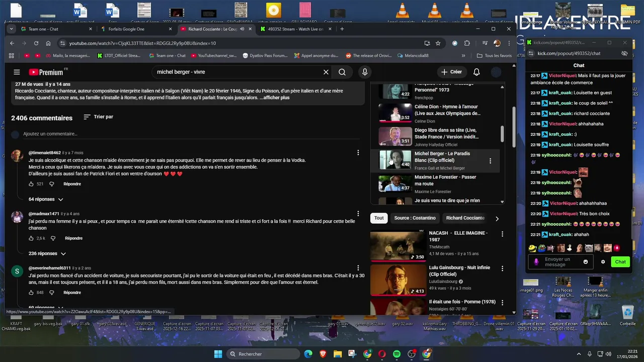Open more options for Lulu Gainsbourg video

[x=502, y=269]
